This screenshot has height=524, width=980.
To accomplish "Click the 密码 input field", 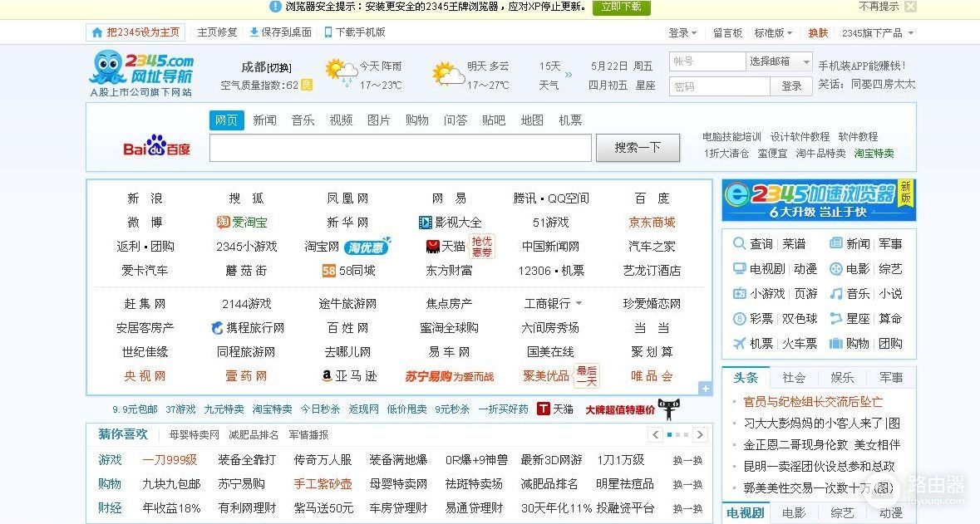I will click(x=719, y=86).
